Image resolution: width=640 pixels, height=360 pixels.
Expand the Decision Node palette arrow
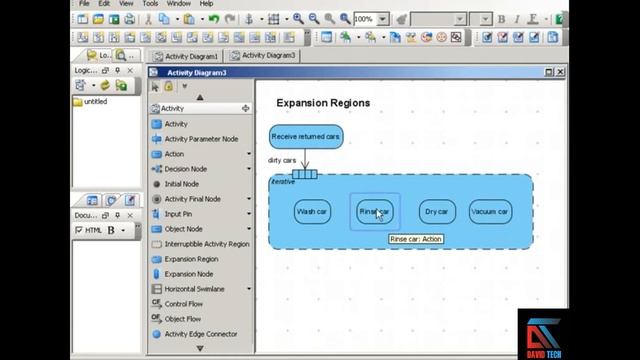click(x=249, y=169)
